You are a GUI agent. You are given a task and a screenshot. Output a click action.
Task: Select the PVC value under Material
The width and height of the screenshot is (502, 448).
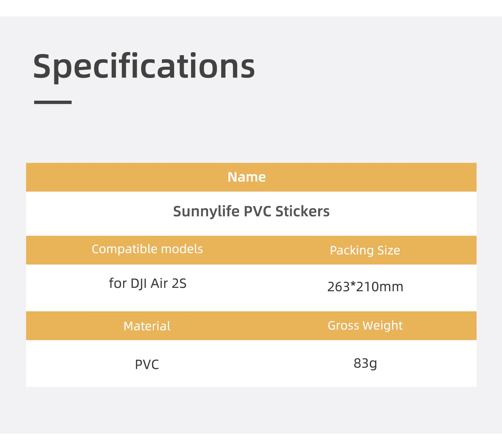click(147, 365)
